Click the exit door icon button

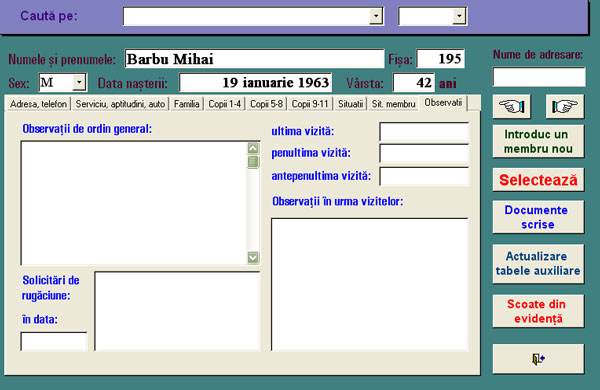(x=538, y=359)
